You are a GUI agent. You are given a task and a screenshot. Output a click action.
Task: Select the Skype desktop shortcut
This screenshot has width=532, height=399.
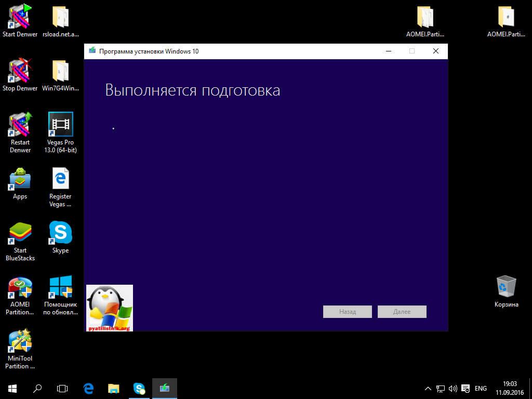(x=60, y=237)
